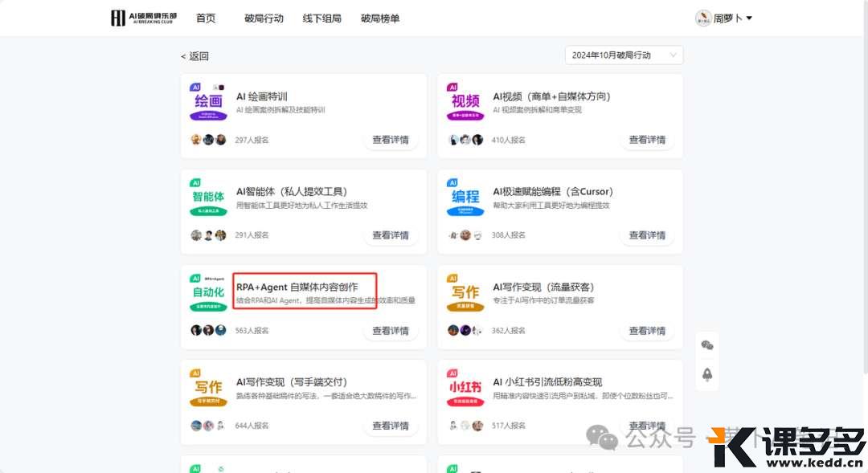
Task: Click the 智能体 course cover icon
Action: point(208,198)
